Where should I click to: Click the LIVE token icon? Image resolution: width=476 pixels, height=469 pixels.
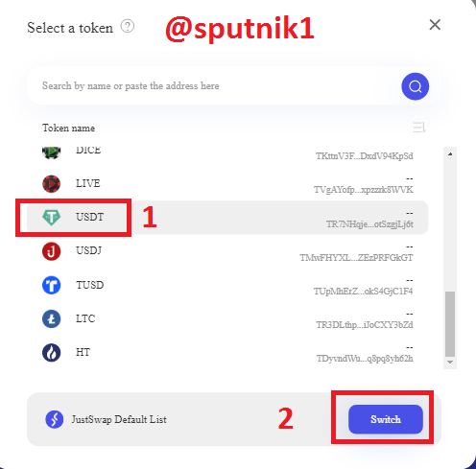coord(51,184)
